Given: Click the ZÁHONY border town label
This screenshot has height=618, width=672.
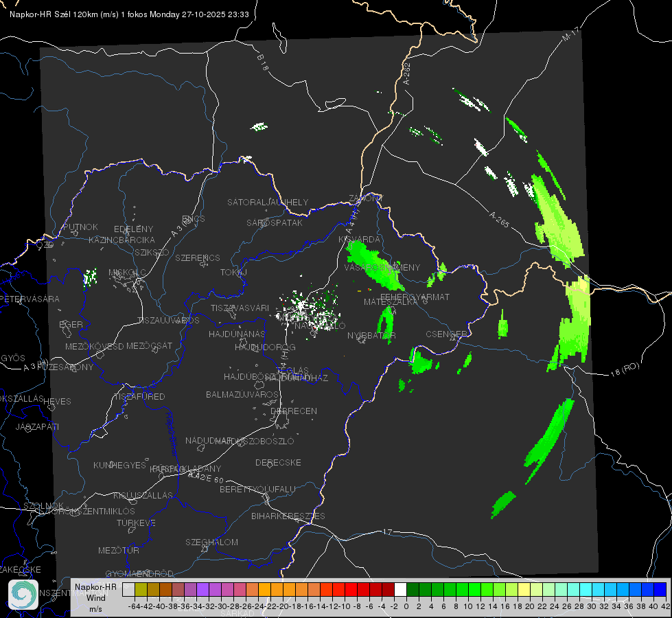Looking at the screenshot, I should (x=366, y=198).
